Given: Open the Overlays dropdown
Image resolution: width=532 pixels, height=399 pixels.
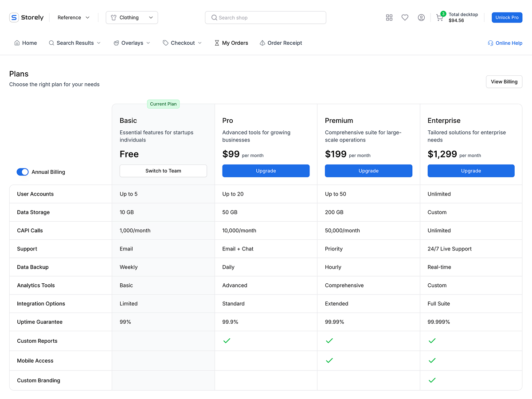Looking at the screenshot, I should click(131, 43).
